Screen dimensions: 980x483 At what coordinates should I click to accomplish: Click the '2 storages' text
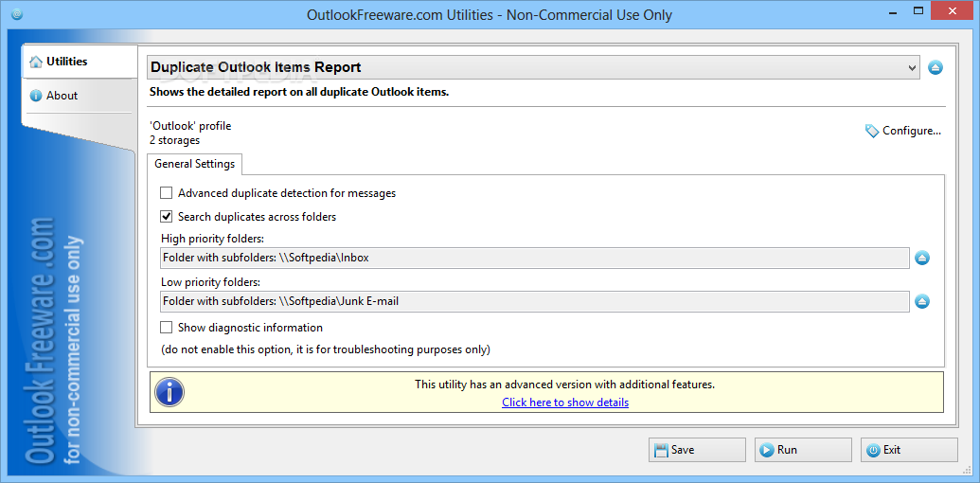point(175,140)
